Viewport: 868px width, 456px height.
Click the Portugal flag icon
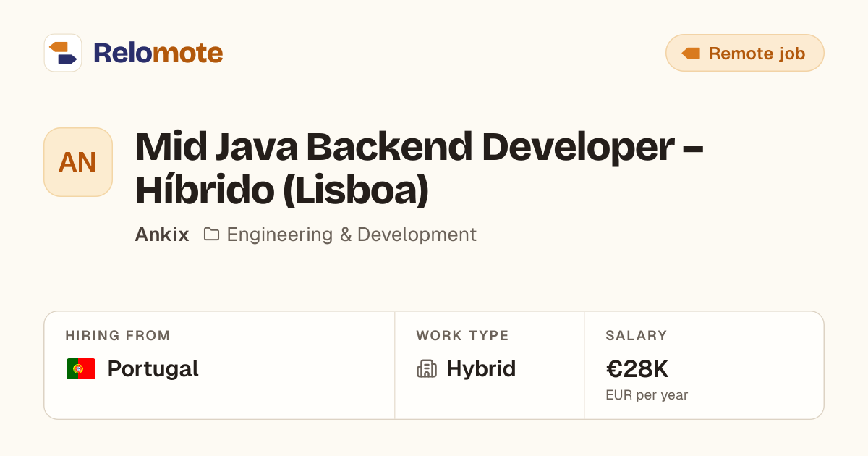pos(81,369)
